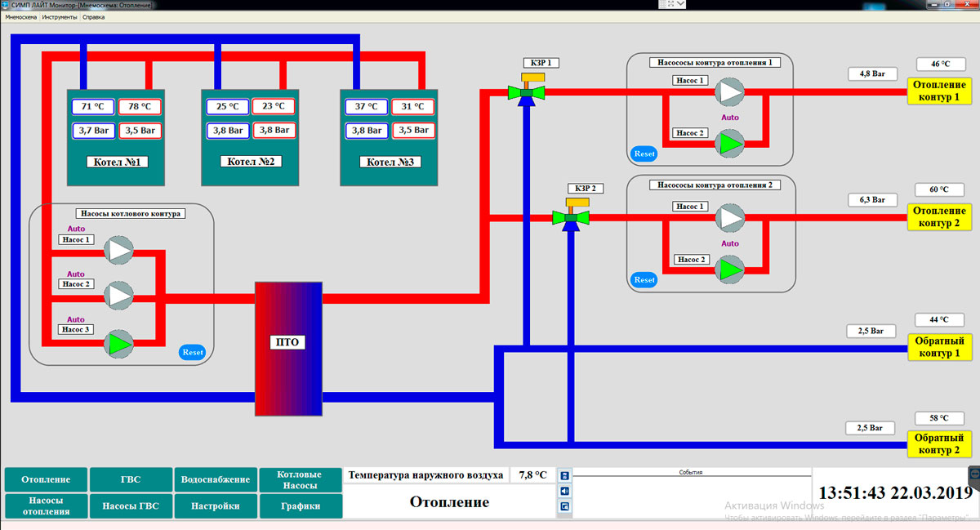Click the bottom icon beside События panel

coord(564,507)
